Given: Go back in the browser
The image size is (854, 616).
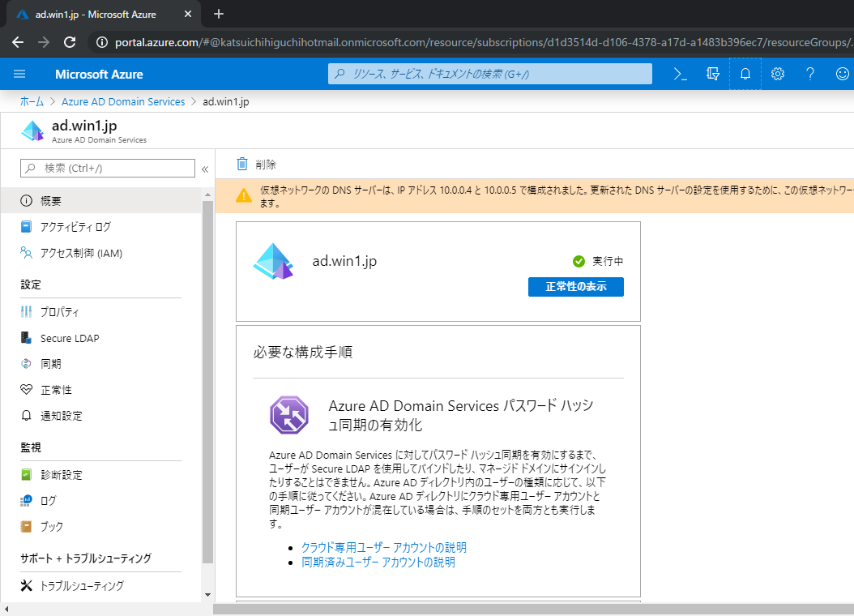Looking at the screenshot, I should pyautogui.click(x=18, y=42).
